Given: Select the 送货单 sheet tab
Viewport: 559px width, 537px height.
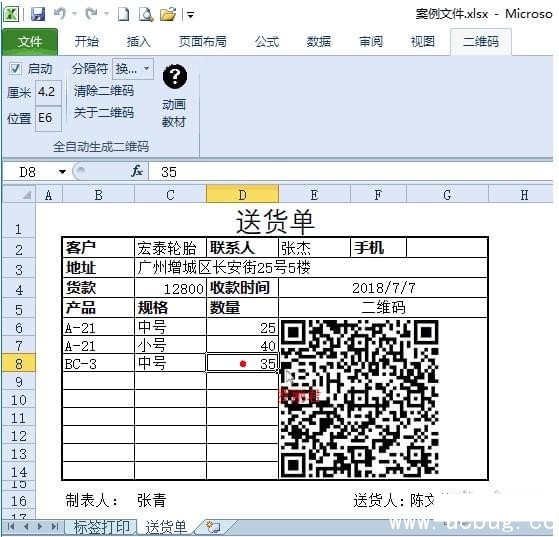Looking at the screenshot, I should (166, 527).
